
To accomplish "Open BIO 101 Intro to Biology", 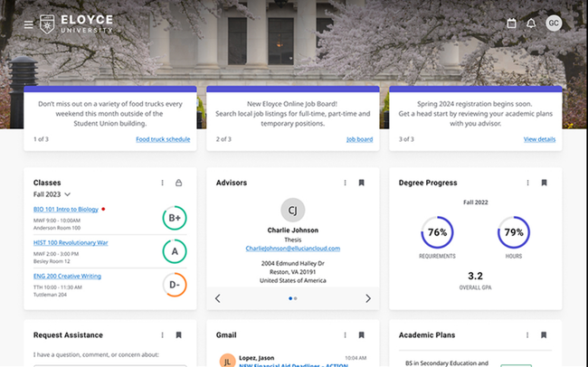I will pos(65,209).
